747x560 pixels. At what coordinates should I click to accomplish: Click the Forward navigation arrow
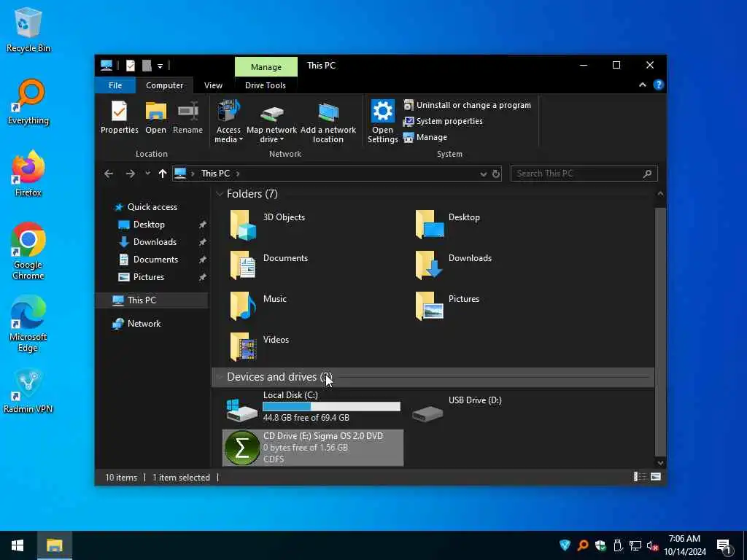130,174
